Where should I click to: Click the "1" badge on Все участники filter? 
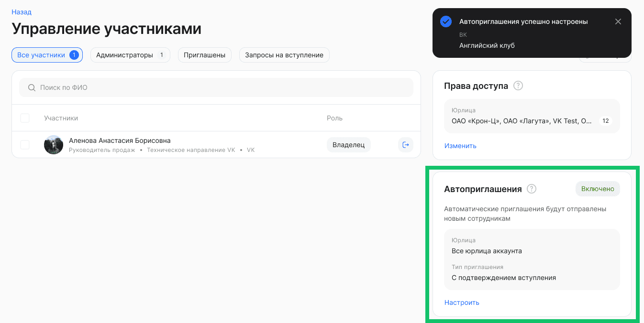(x=74, y=54)
